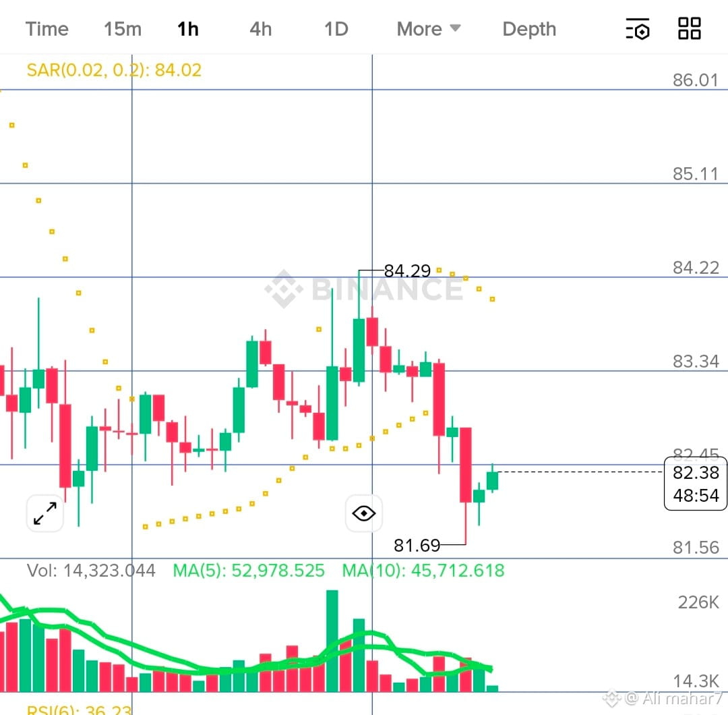Click the MA(10): 45,712.618 volume label

coord(423,571)
